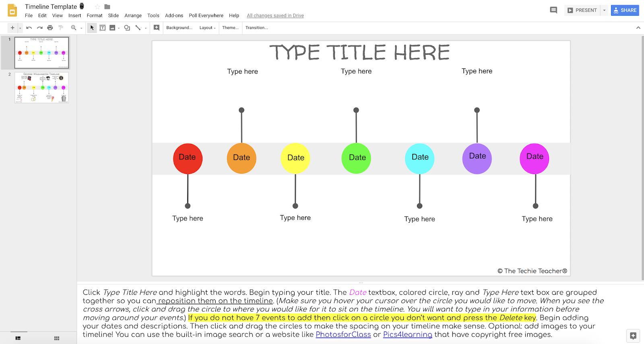Open the Insert menu
This screenshot has height=344, width=644.
click(74, 15)
